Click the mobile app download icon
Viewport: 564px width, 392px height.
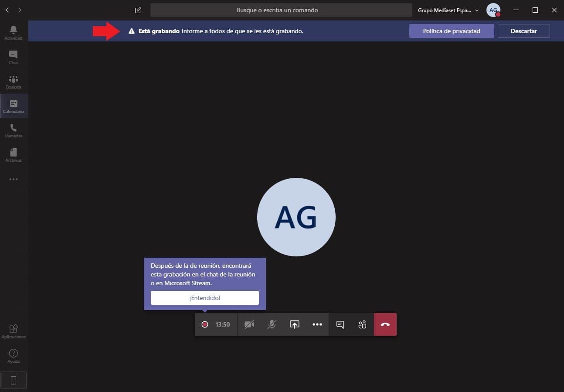tap(14, 380)
